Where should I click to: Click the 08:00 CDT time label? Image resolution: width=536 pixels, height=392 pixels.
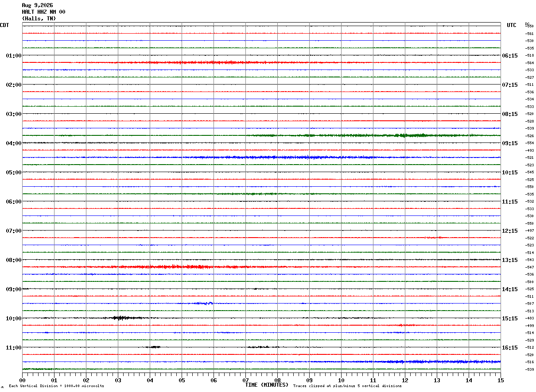point(14,260)
